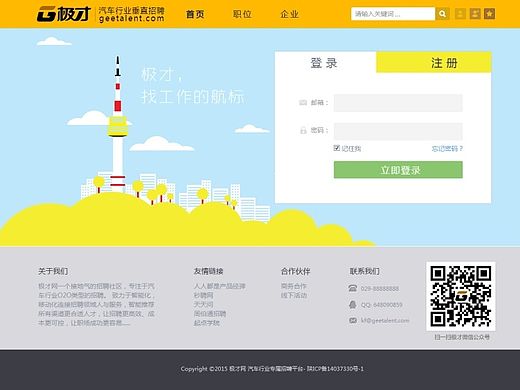Click the 友情链接 heading
This screenshot has width=520, height=390.
pos(208,271)
